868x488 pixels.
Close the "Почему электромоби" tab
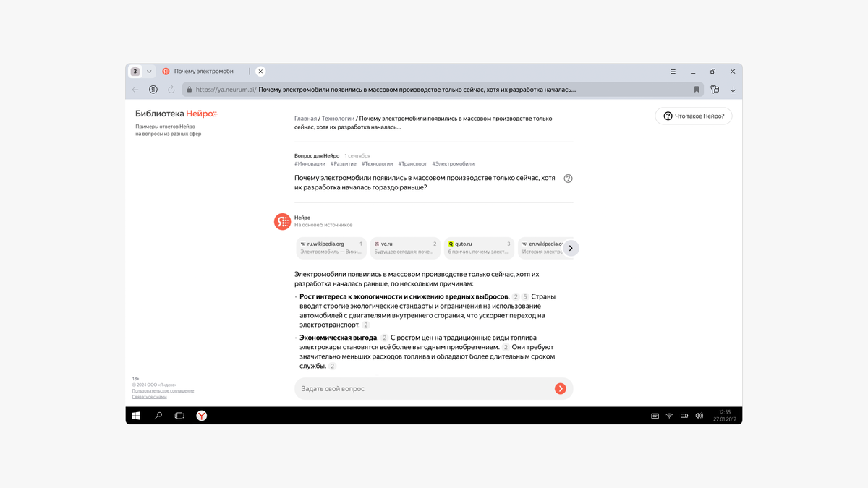coord(260,72)
